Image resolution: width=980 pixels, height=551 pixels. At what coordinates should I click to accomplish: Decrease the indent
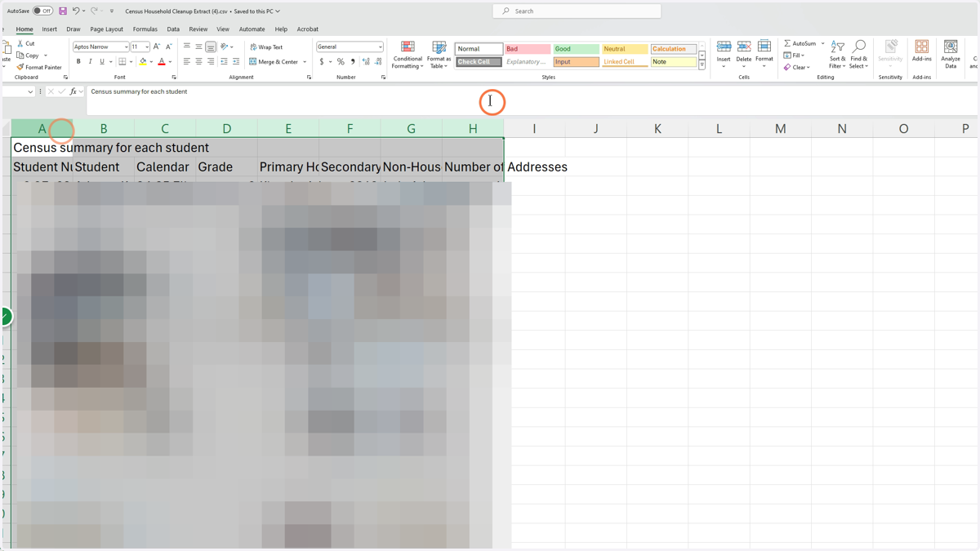[224, 61]
